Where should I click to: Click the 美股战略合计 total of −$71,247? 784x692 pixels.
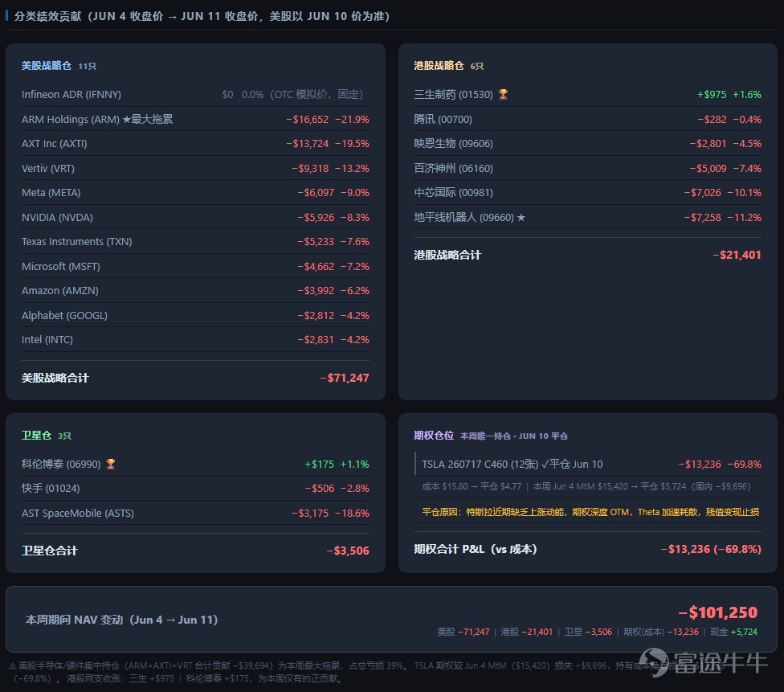[x=345, y=378]
